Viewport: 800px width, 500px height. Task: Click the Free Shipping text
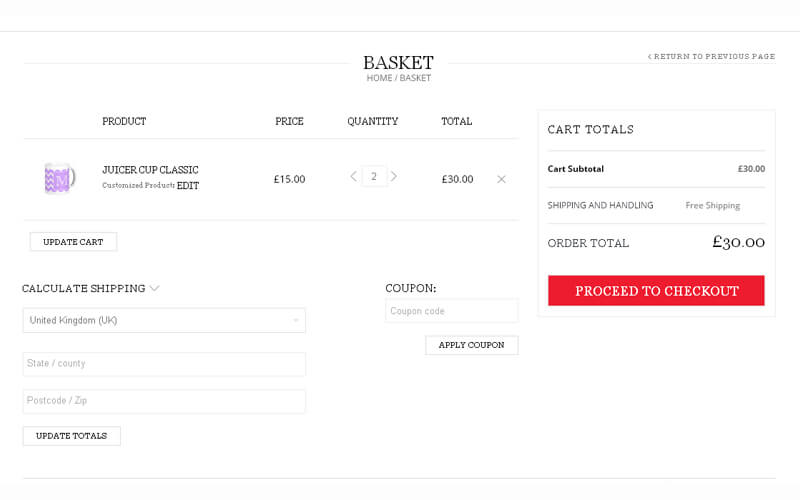point(713,205)
